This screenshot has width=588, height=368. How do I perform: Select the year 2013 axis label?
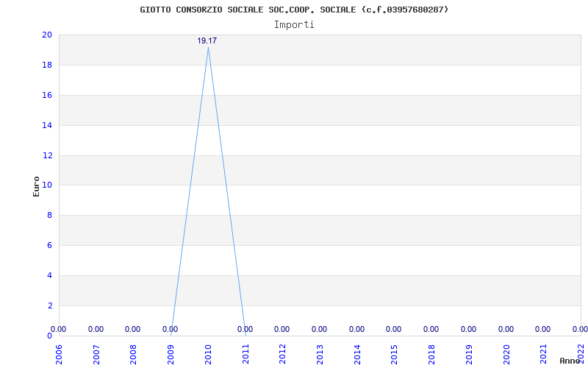320,355
